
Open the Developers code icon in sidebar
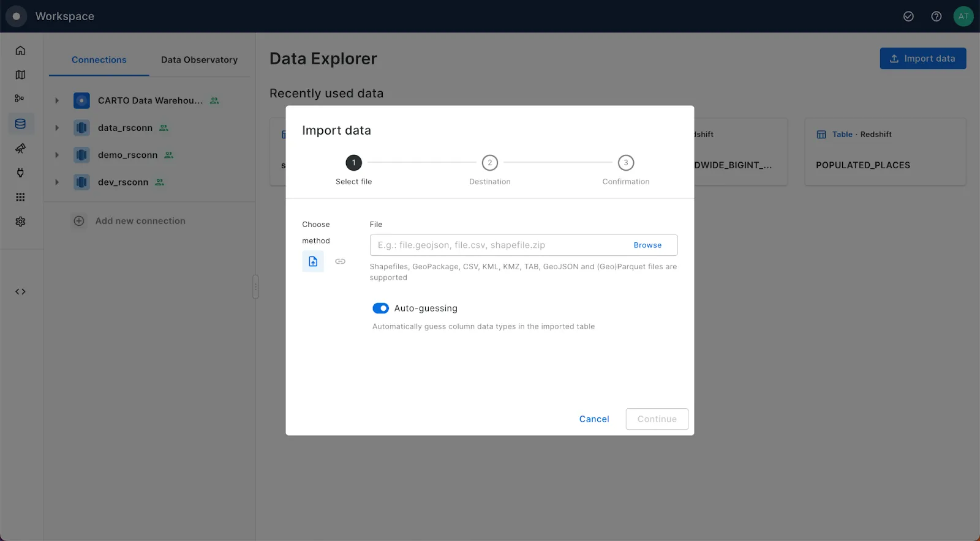pyautogui.click(x=20, y=292)
